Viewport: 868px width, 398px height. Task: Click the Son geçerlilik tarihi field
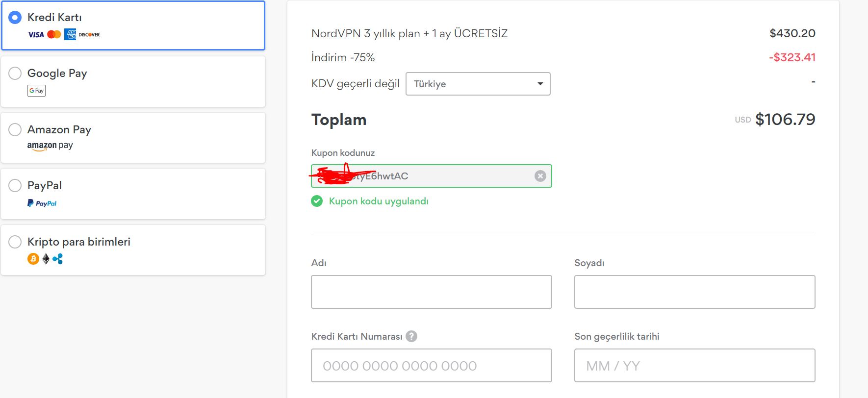[x=694, y=366]
